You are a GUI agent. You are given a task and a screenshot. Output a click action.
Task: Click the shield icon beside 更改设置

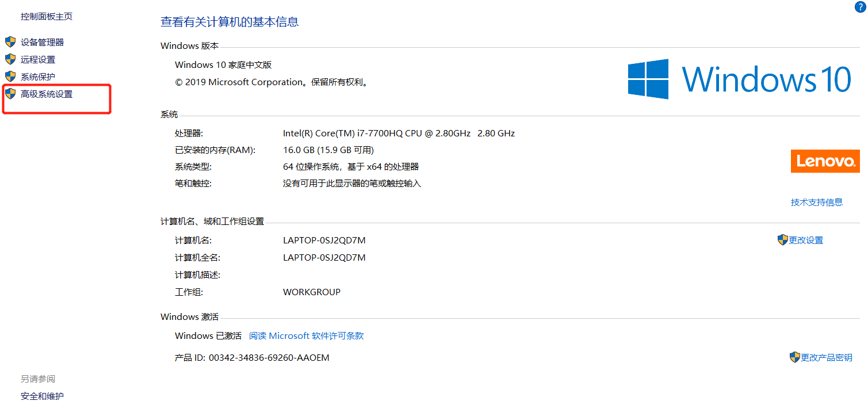[x=783, y=240]
